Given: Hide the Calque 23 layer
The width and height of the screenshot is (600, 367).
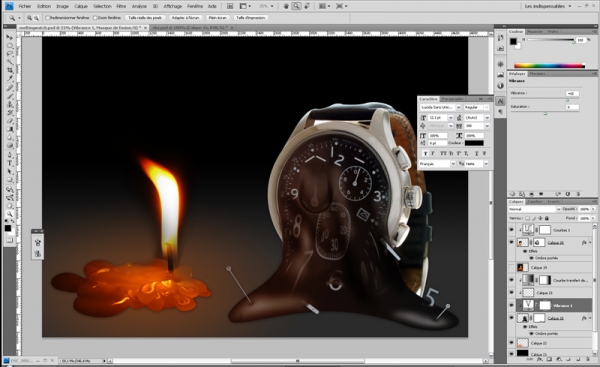Looking at the screenshot, I should 512,292.
